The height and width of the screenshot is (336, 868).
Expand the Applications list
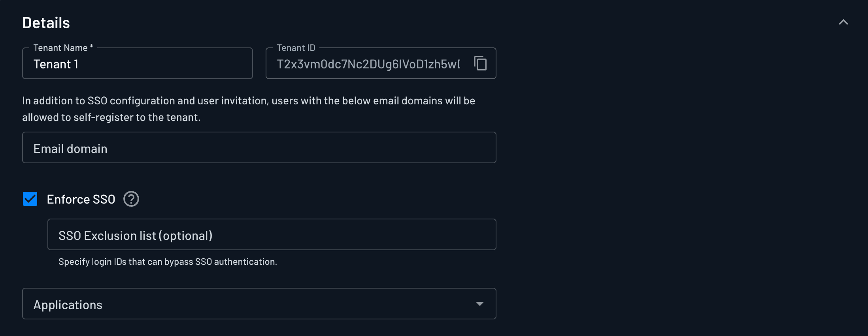click(480, 304)
